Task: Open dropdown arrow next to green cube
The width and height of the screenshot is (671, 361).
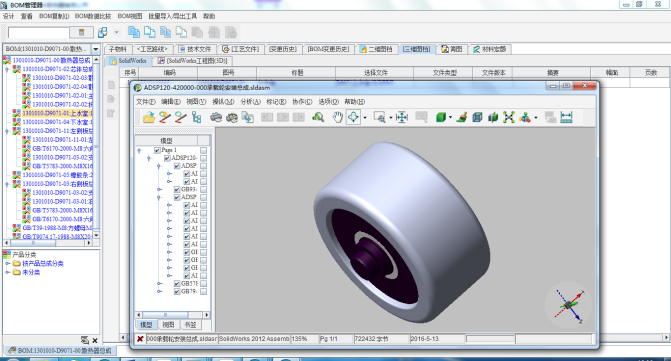Action: coord(451,118)
